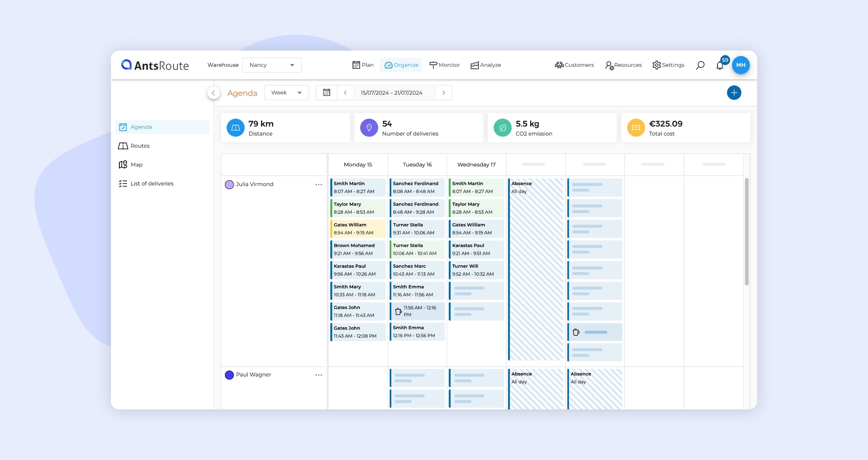The height and width of the screenshot is (460, 868).
Task: Open the Week view dropdown
Action: tap(287, 93)
